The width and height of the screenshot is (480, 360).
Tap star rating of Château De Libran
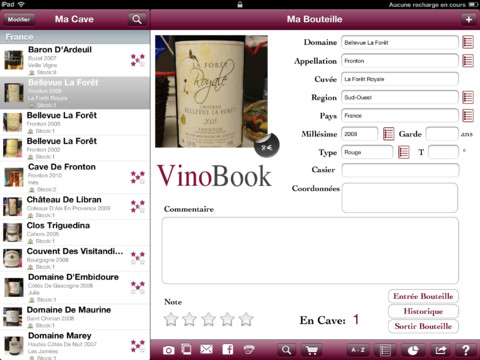coord(138,207)
